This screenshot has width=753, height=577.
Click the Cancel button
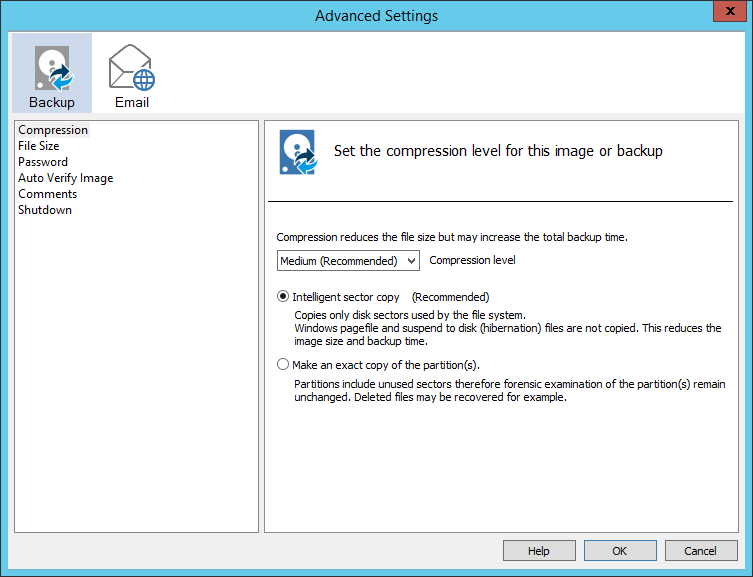click(x=700, y=551)
